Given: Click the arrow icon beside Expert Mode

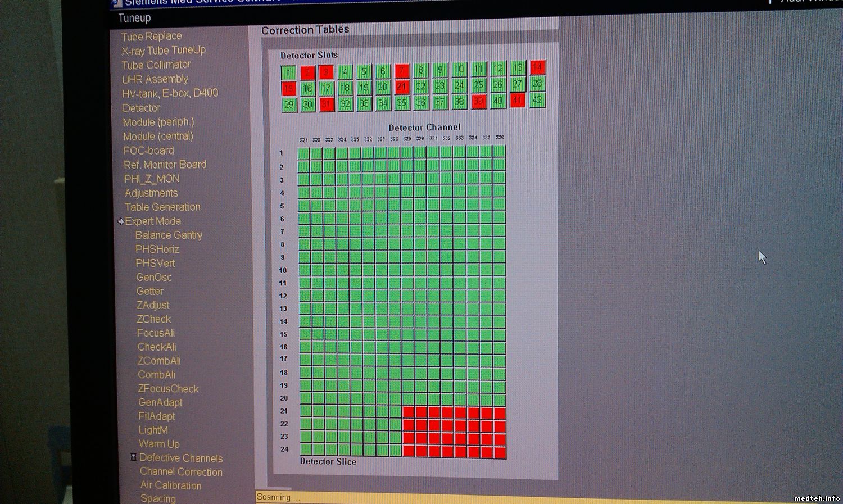Looking at the screenshot, I should coord(120,221).
